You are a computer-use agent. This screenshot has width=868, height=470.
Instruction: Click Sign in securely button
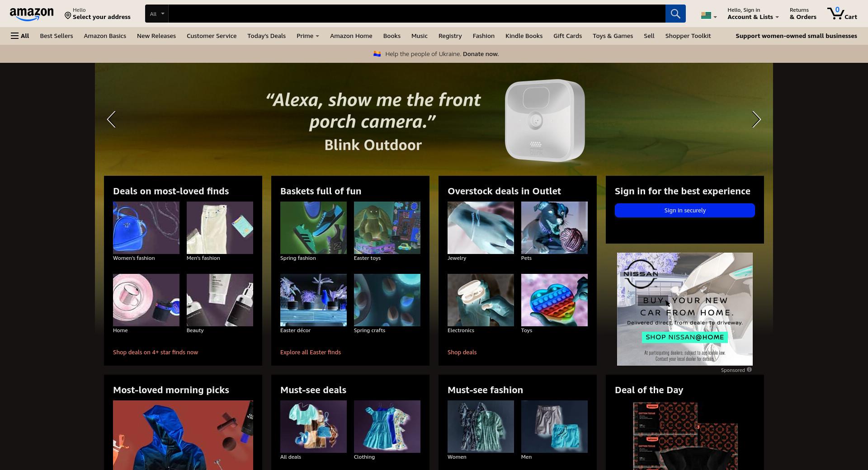684,210
